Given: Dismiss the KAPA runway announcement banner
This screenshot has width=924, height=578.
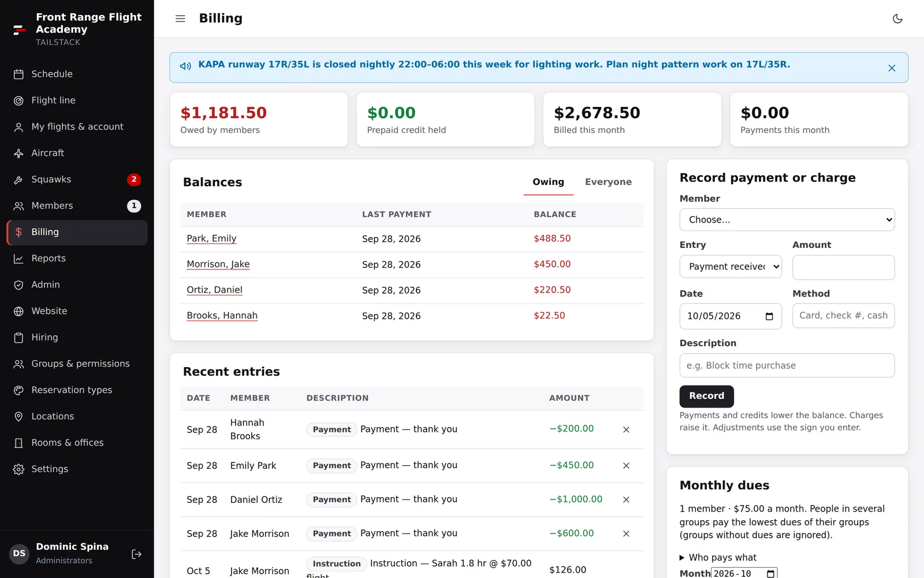Looking at the screenshot, I should 892,68.
